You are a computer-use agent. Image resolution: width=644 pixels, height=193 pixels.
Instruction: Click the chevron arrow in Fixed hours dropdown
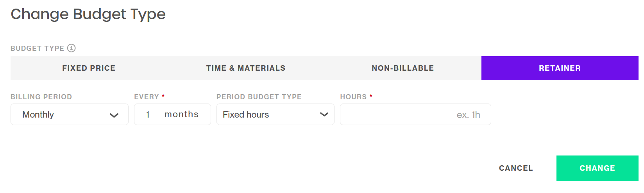[324, 114]
